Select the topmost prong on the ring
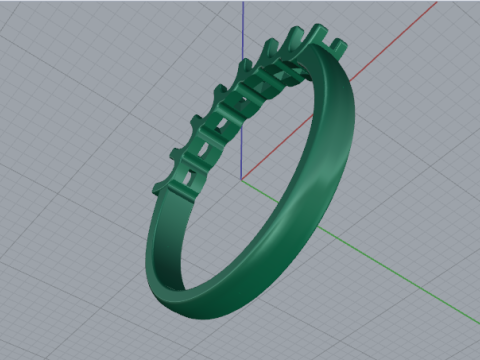This screenshot has height=360, width=480. 317,33
